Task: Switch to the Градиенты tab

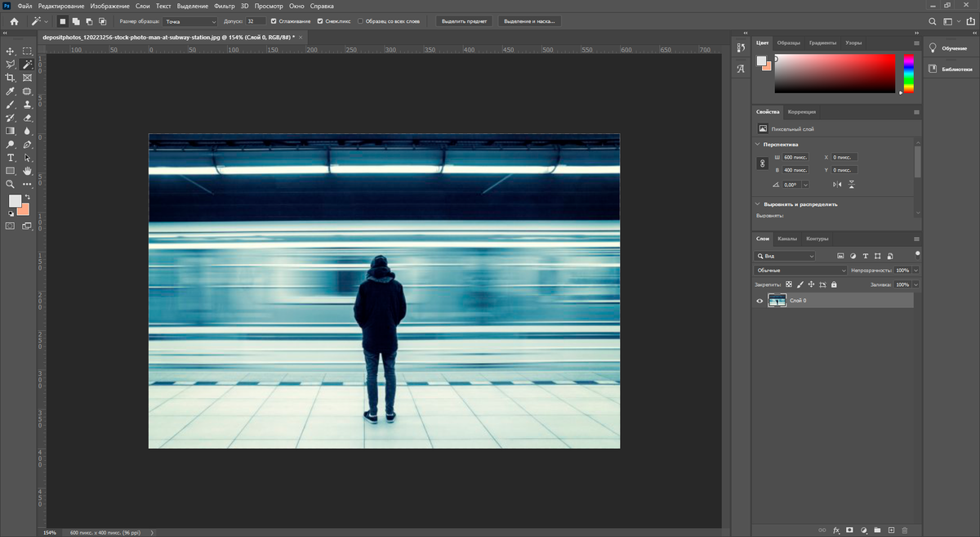Action: tap(822, 43)
